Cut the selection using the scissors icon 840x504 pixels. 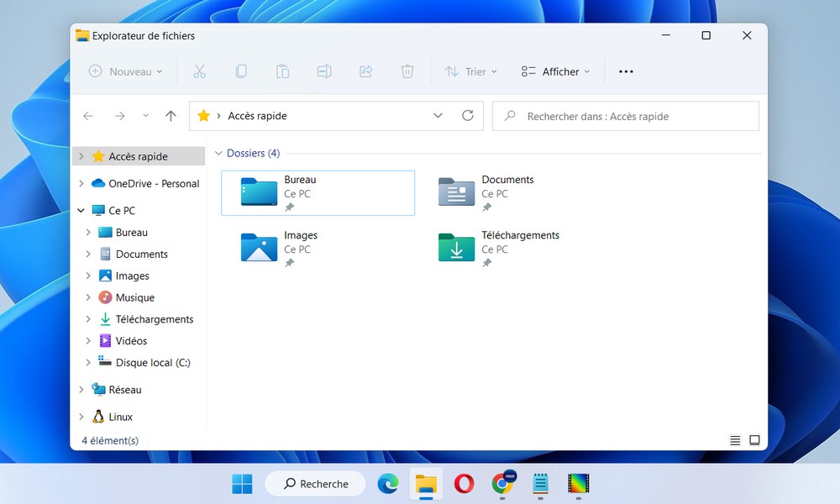199,71
